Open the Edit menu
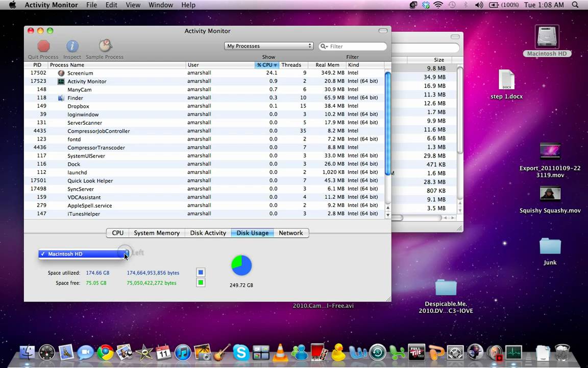This screenshot has width=588, height=368. pos(111,5)
